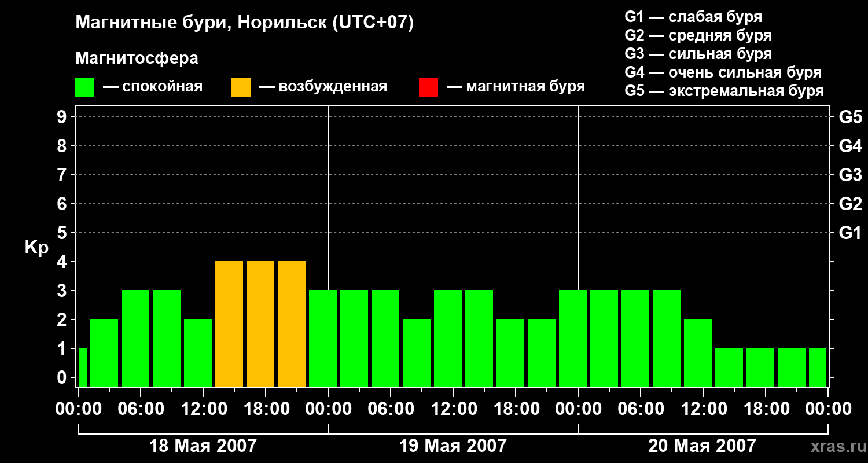
Task: Click the '06:00' time label for 20 Мая
Action: coord(641,409)
